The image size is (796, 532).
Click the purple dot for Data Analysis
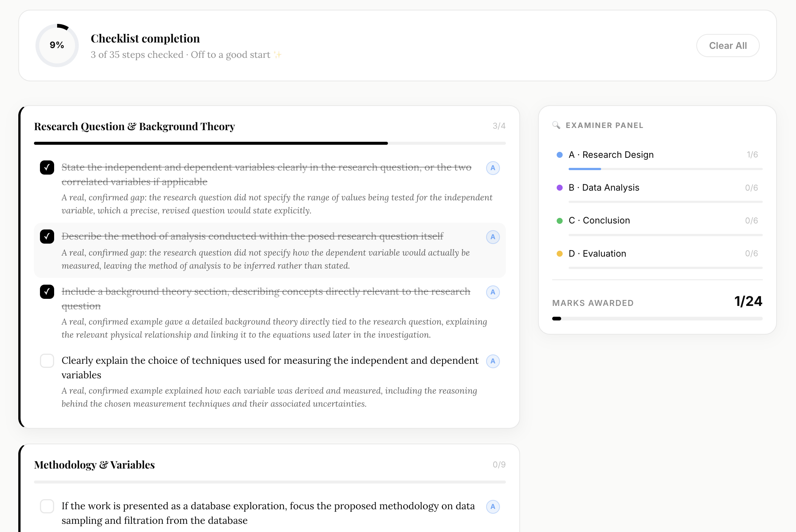click(560, 188)
